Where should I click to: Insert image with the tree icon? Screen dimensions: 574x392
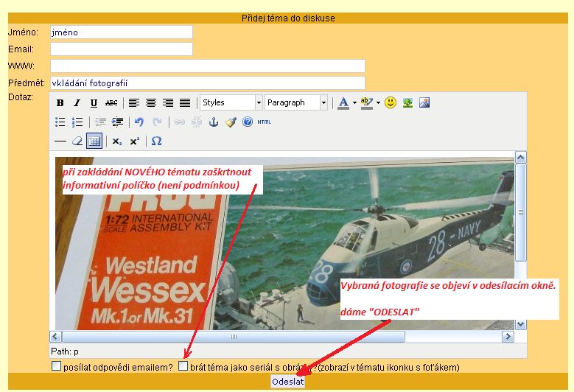(407, 102)
